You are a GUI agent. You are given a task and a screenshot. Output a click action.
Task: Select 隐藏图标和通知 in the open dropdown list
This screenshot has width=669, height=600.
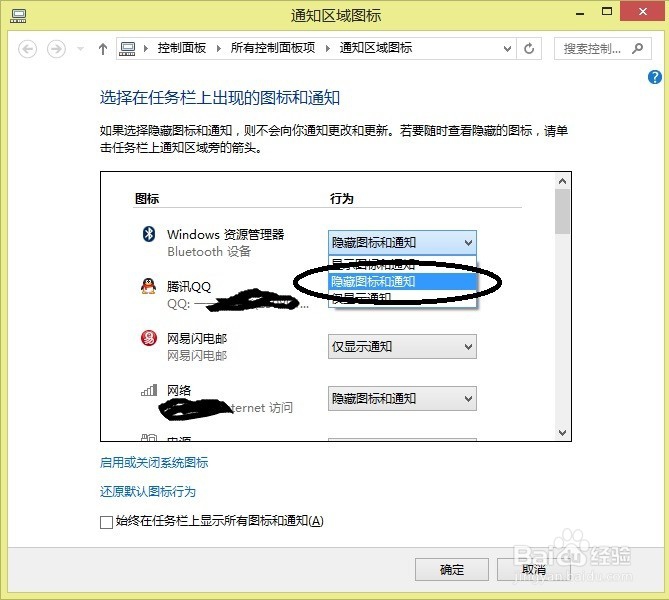click(x=403, y=281)
